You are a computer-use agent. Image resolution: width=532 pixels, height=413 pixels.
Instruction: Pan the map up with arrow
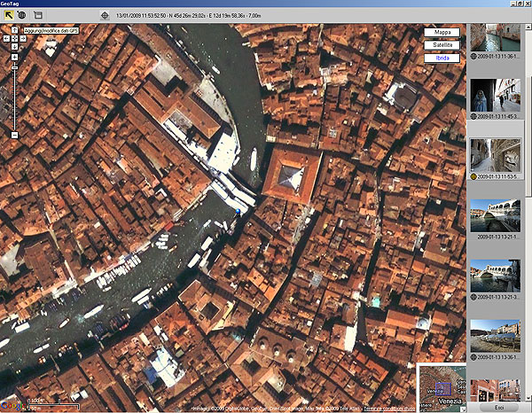[14, 30]
